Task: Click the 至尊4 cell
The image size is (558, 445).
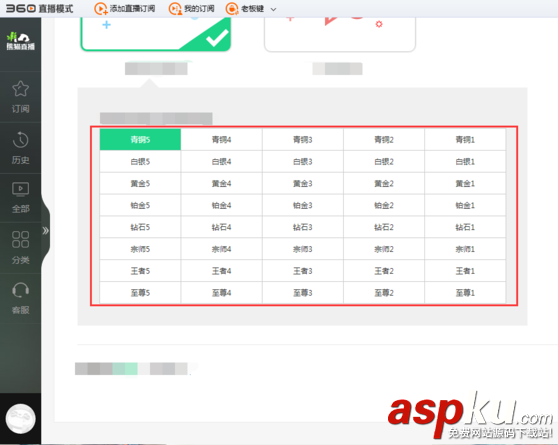Action: [221, 293]
